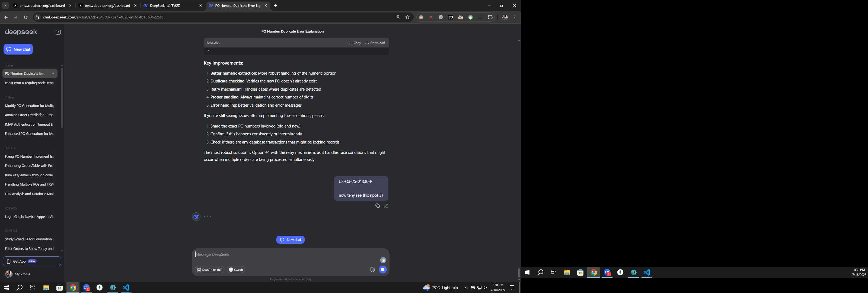Click the chat.deepseek.com address bar URL
868x293 pixels.
point(103,17)
